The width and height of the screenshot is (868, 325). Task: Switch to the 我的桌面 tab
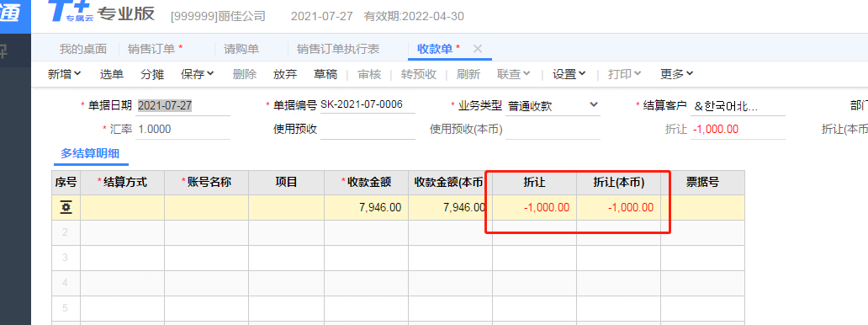coord(83,49)
